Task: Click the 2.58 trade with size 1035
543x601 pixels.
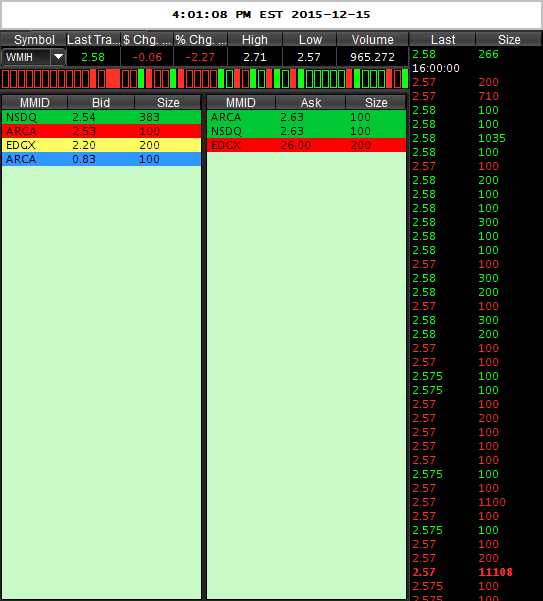Action: click(476, 138)
